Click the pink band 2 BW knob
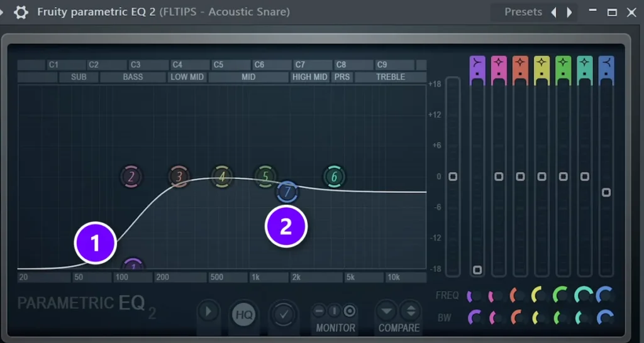 coord(497,318)
